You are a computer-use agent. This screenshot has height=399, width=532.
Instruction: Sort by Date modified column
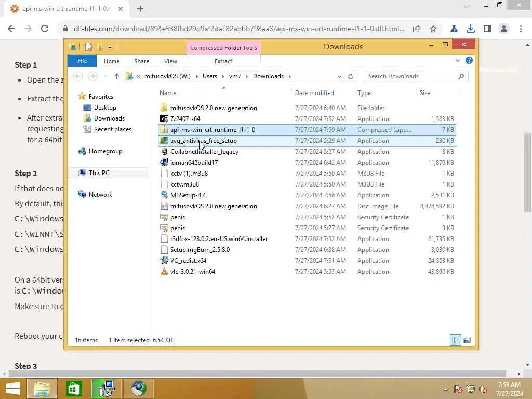click(x=314, y=93)
